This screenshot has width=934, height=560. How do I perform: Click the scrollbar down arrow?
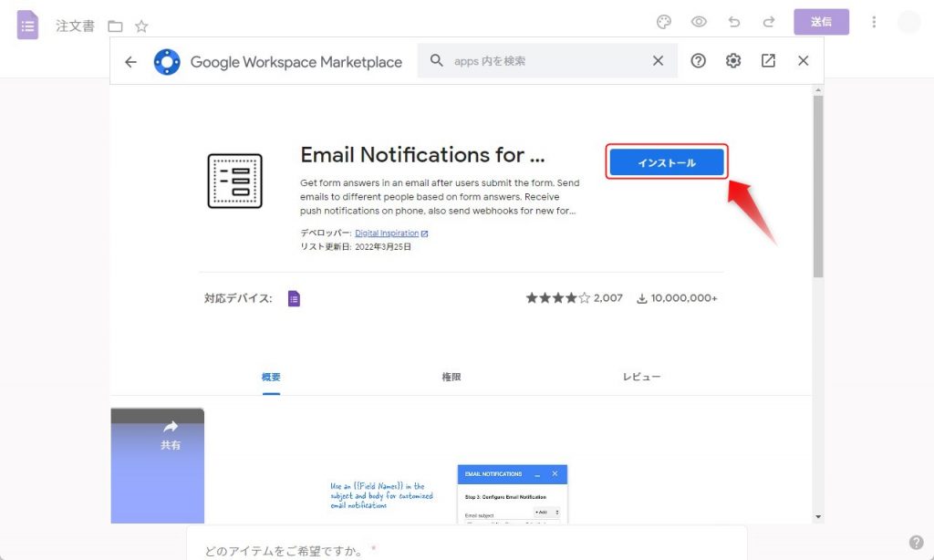tap(818, 516)
